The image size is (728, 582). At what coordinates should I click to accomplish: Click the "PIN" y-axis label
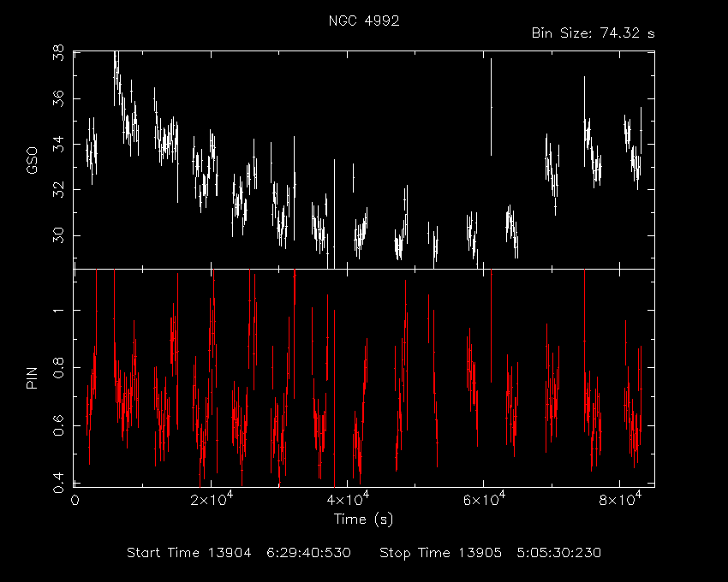click(32, 377)
